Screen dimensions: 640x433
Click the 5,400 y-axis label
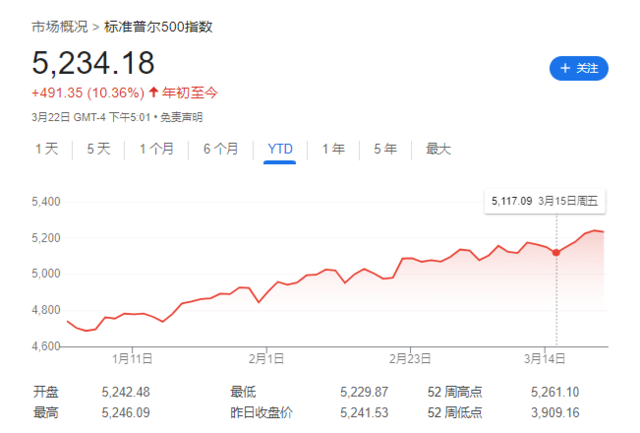click(x=46, y=202)
